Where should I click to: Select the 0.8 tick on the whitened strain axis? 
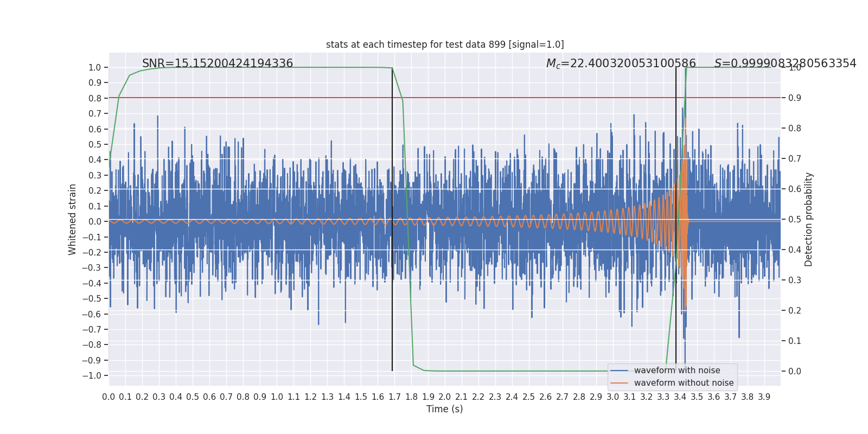point(95,98)
